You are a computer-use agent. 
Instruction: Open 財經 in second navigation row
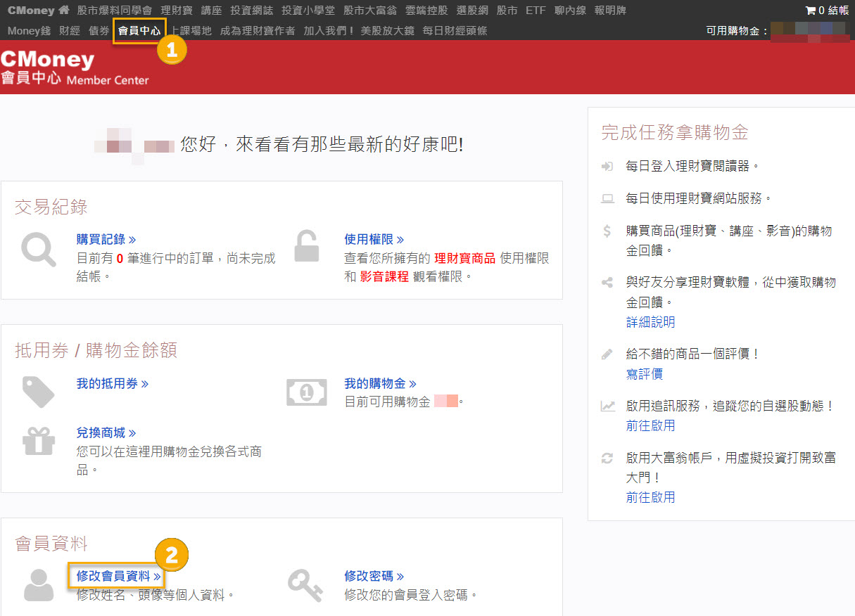tap(70, 31)
